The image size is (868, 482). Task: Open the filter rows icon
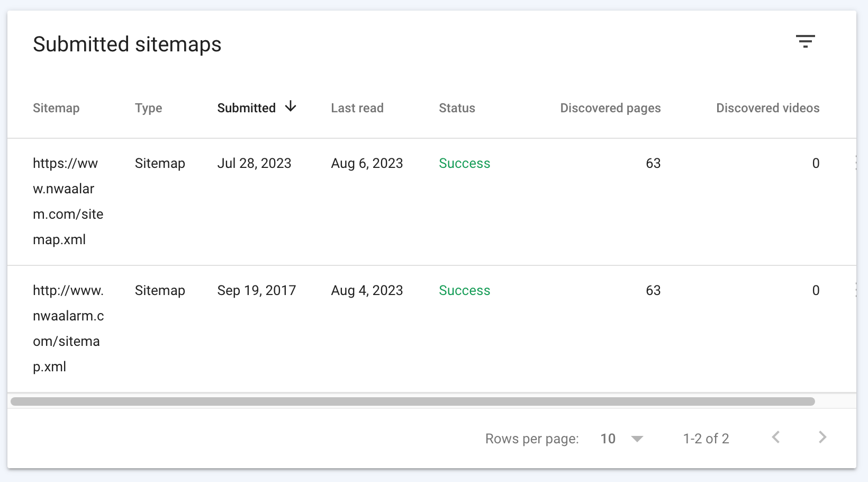(x=805, y=41)
